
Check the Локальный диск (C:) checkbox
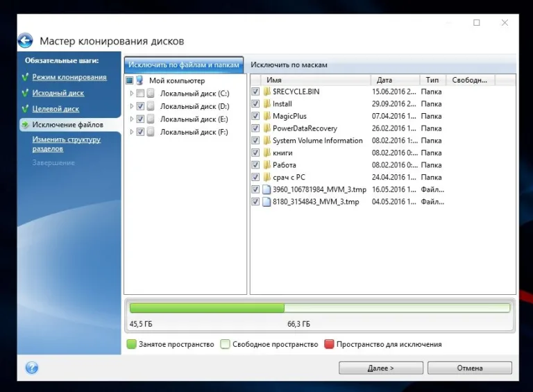coord(140,93)
